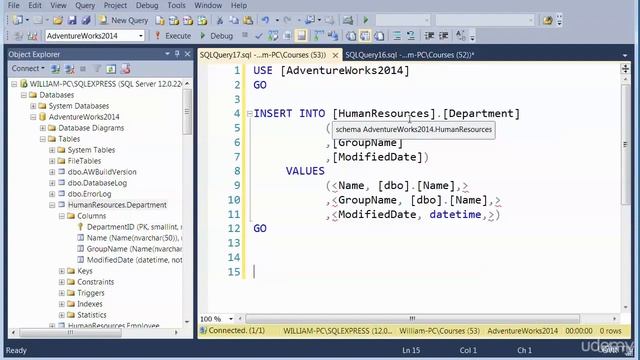Screen dimensions: 640x360
Task: Click the 'VALUES' keyword on line 8
Action: tap(305, 171)
